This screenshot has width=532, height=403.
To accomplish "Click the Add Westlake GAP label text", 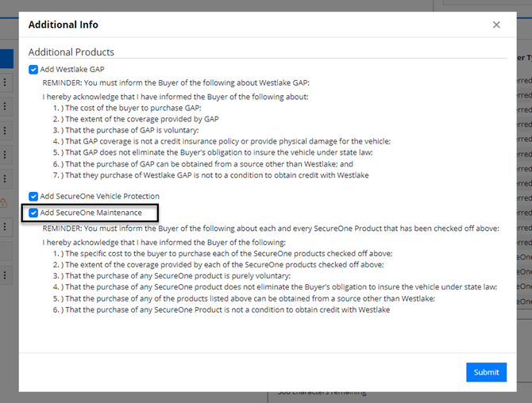I will point(72,70).
